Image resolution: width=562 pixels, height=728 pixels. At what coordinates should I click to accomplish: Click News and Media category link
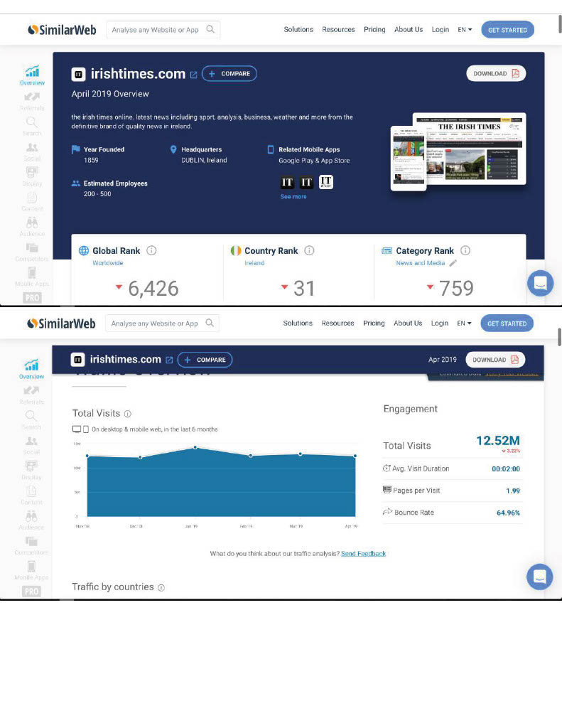click(x=421, y=263)
